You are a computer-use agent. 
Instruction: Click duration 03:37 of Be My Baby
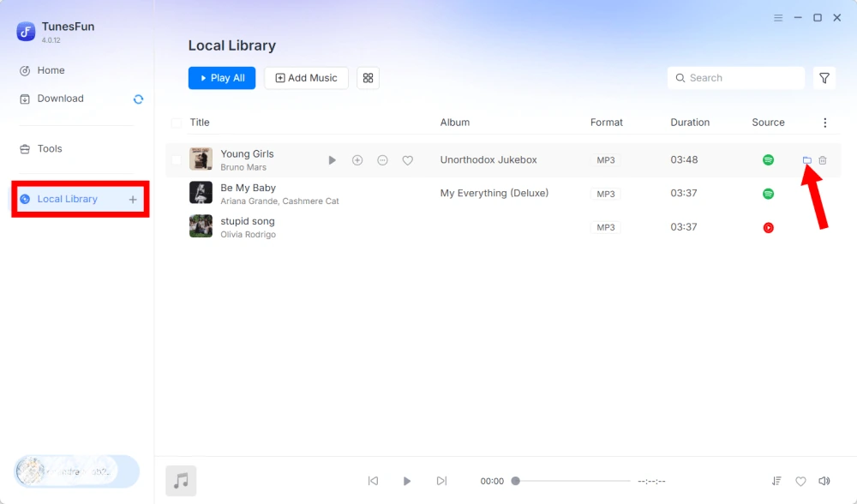[684, 193]
